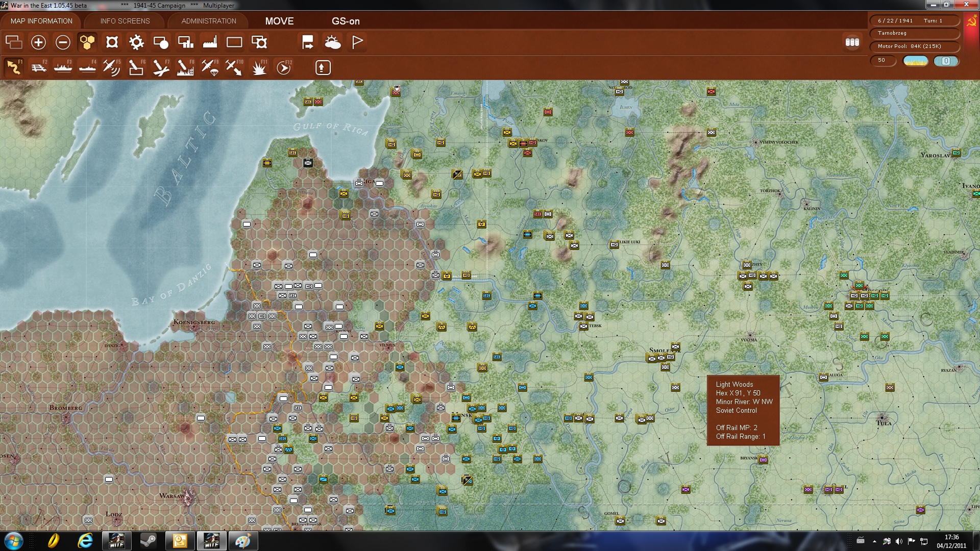Click the GS-on status label
980x551 pixels.
pyautogui.click(x=346, y=21)
